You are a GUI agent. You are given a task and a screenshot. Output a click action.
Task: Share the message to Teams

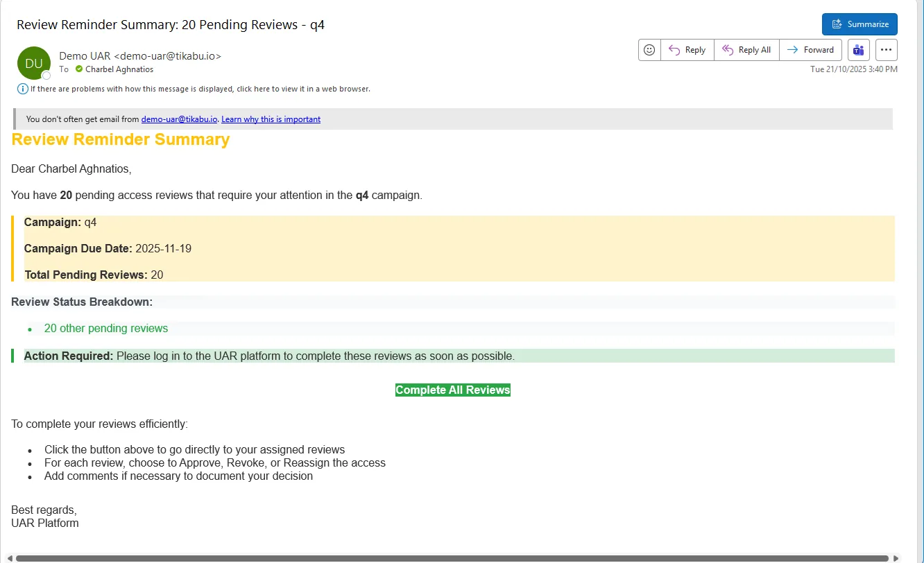pyautogui.click(x=859, y=50)
